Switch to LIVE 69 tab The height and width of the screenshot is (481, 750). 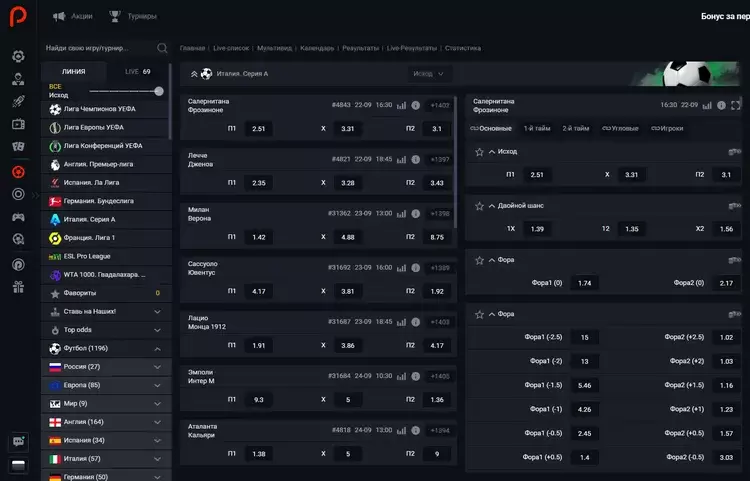[138, 72]
